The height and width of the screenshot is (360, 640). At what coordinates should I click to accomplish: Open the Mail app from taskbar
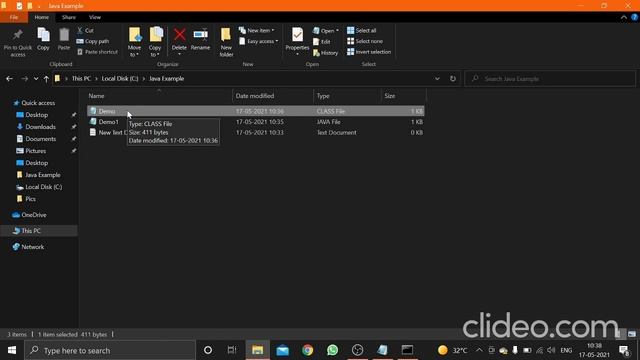[x=282, y=350]
